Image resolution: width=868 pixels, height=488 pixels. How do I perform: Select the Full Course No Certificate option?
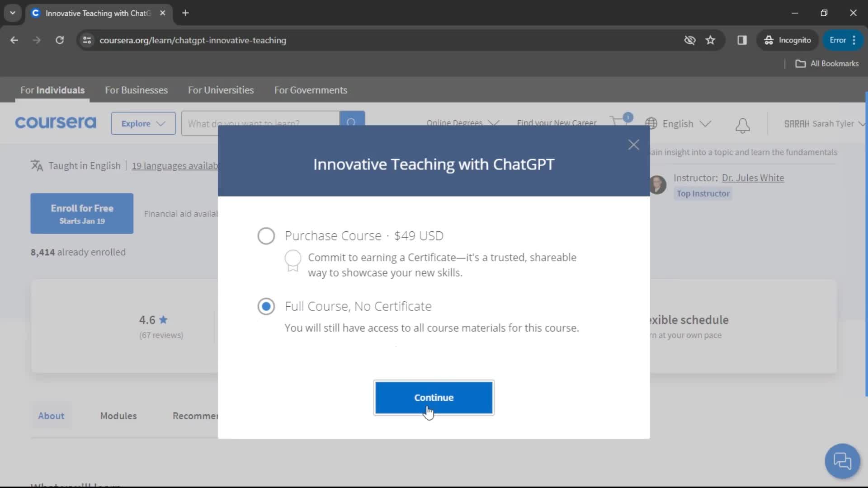point(266,305)
